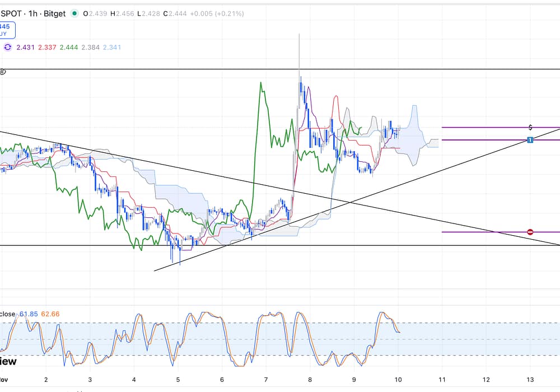560x392 pixels.
Task: Click the light blue 2.341 indicator value
Action: [x=111, y=48]
